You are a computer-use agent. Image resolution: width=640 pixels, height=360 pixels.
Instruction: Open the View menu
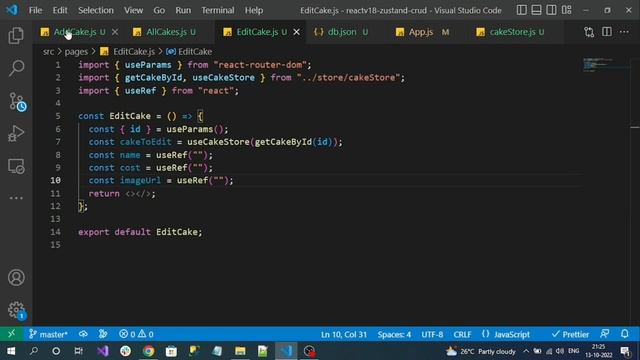coord(133,10)
